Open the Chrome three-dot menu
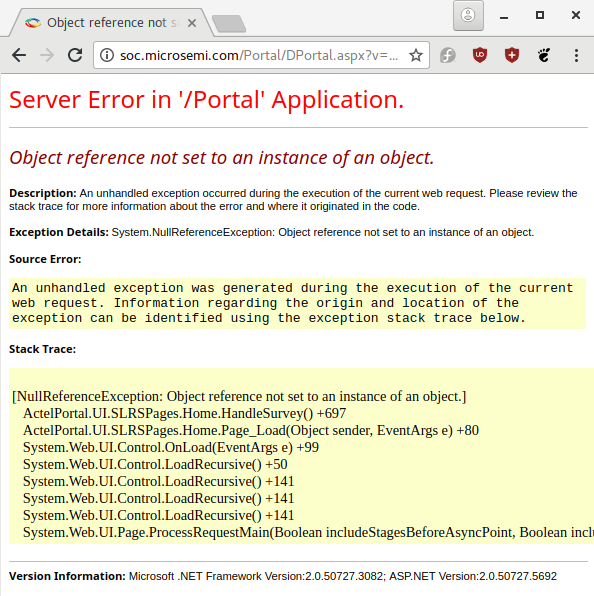The image size is (594, 596). point(577,55)
